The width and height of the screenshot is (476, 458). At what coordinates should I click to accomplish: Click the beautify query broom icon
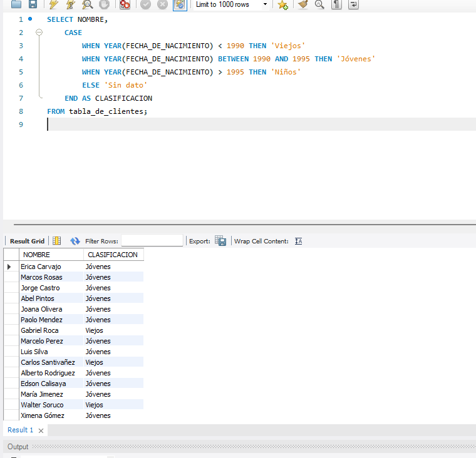303,4
